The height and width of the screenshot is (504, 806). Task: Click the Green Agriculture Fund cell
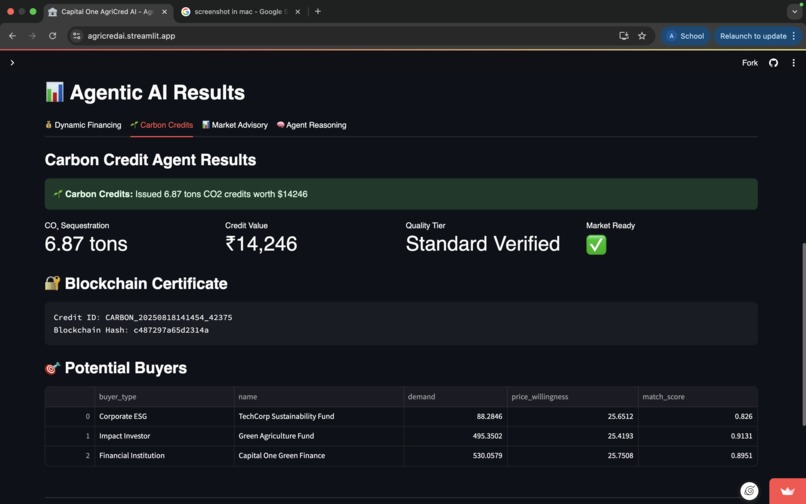coord(319,436)
